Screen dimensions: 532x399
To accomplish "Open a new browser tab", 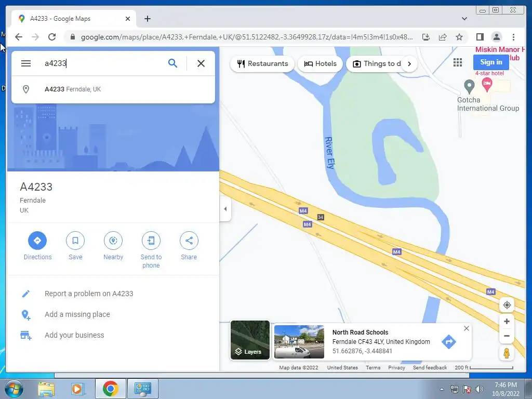I will 147,19.
